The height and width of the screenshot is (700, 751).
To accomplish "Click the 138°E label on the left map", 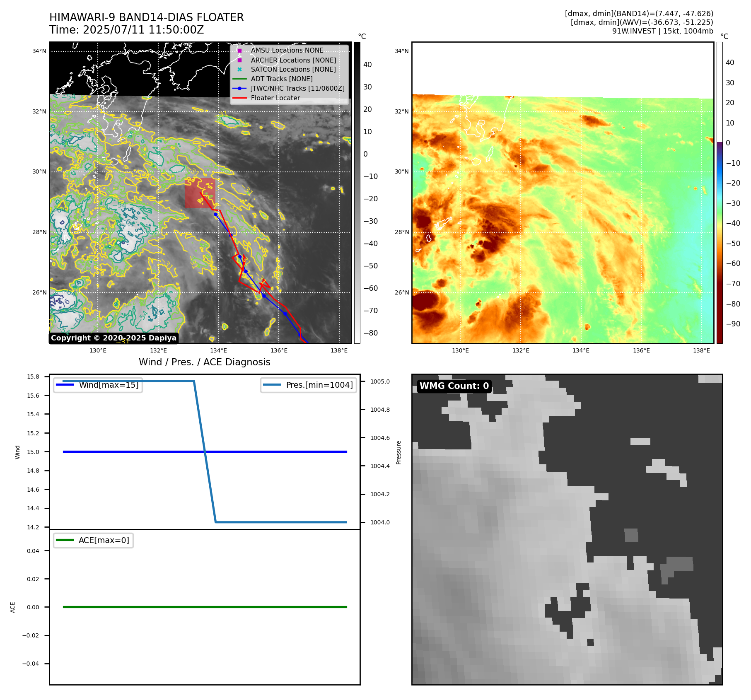I will coord(339,350).
